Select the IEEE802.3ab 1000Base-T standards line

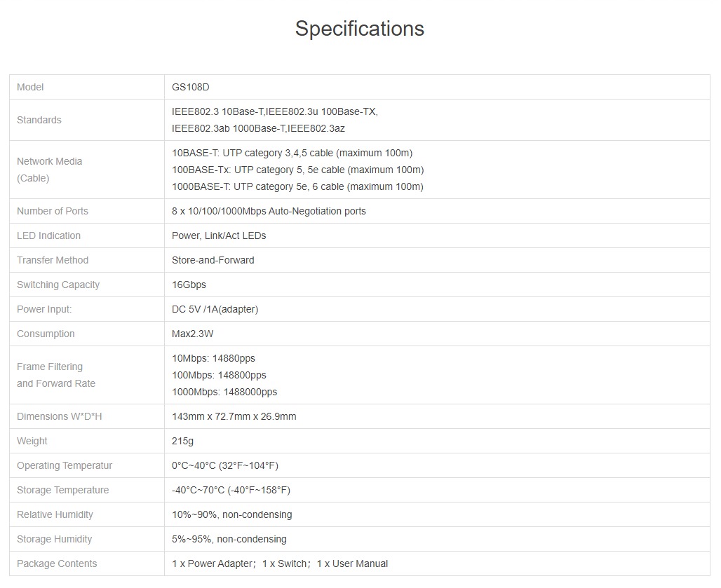click(x=258, y=128)
